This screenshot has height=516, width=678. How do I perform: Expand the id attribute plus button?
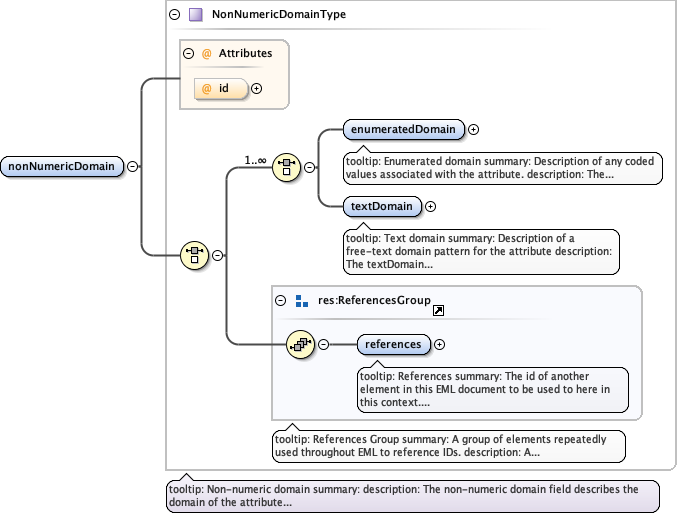click(x=256, y=88)
